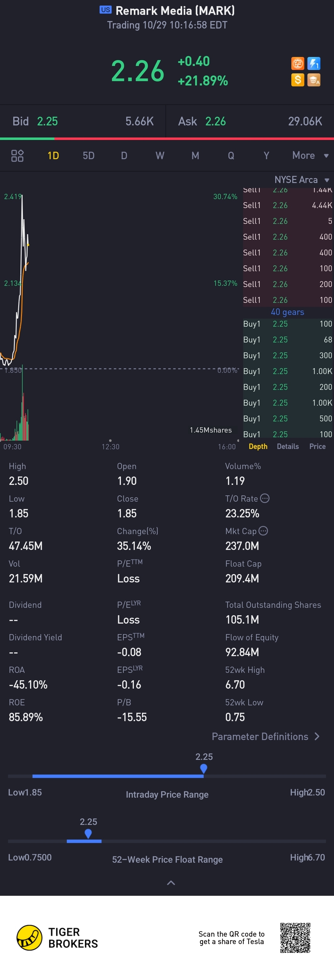Tap the Sell1 4.44K order row
Image resolution: width=334 pixels, height=980 pixels.
point(288,205)
